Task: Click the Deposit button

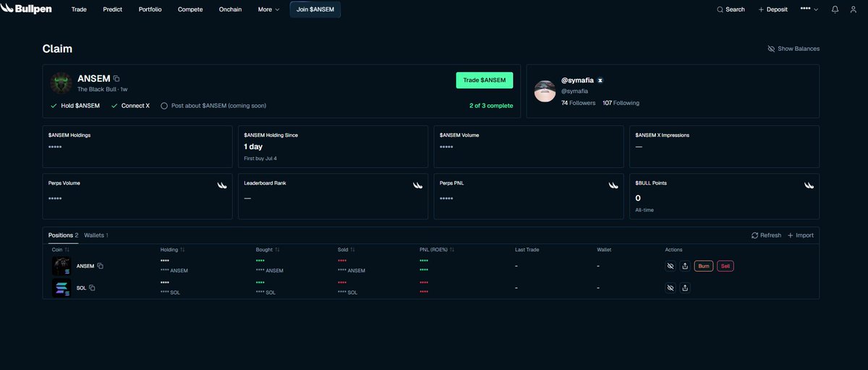Action: [x=773, y=9]
